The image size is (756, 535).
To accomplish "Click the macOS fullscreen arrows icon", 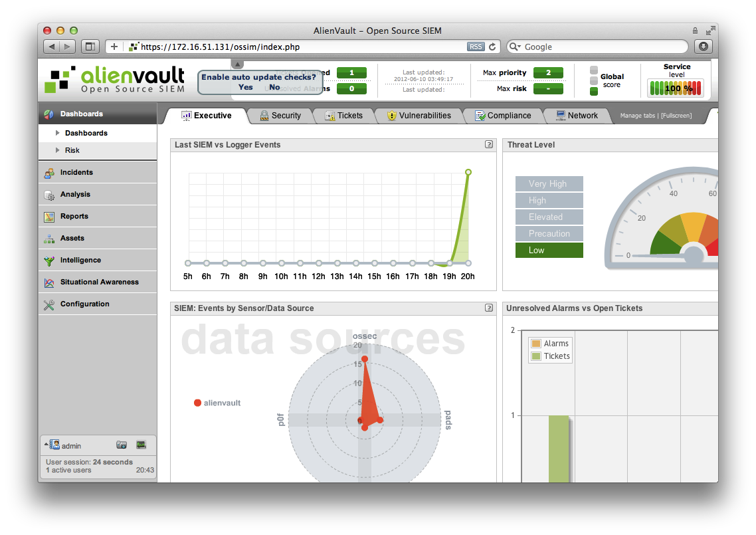I will tap(710, 31).
